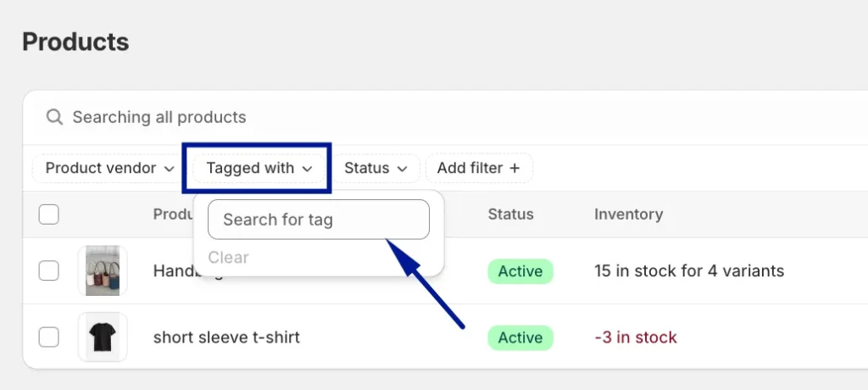Image resolution: width=868 pixels, height=390 pixels.
Task: Check the short sleeve t-shirt row checkbox
Action: click(49, 337)
